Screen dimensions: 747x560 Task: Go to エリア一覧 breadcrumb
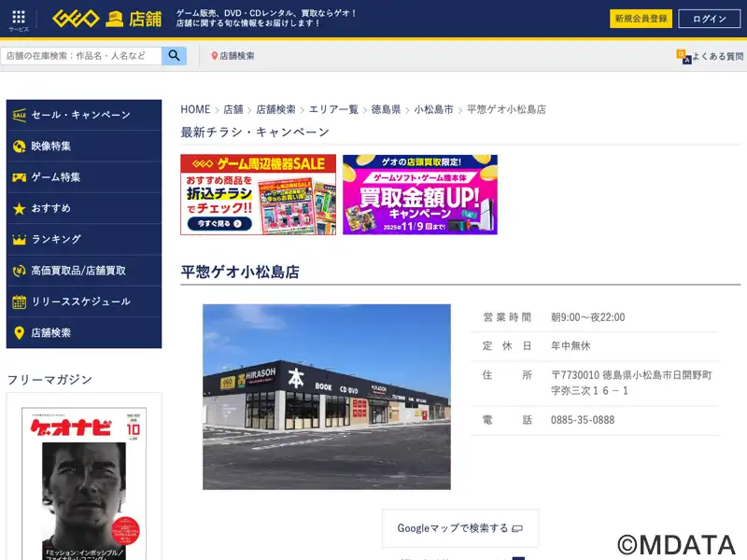(333, 109)
